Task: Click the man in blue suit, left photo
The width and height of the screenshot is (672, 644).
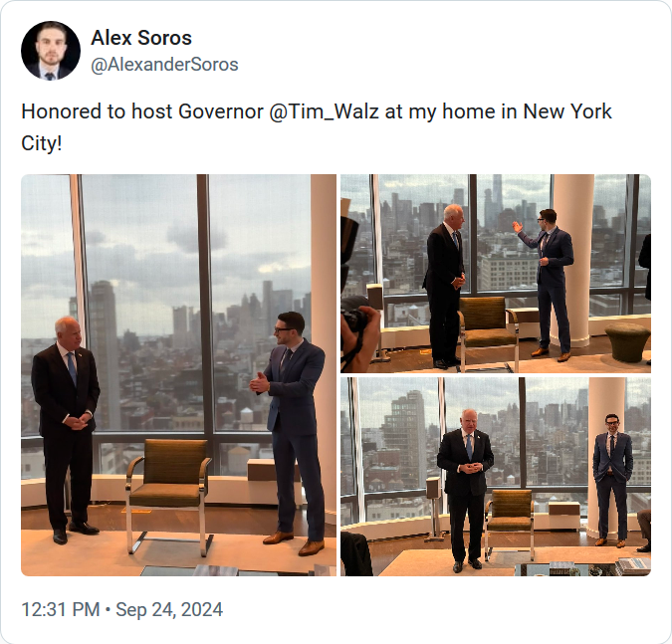Action: tap(292, 433)
